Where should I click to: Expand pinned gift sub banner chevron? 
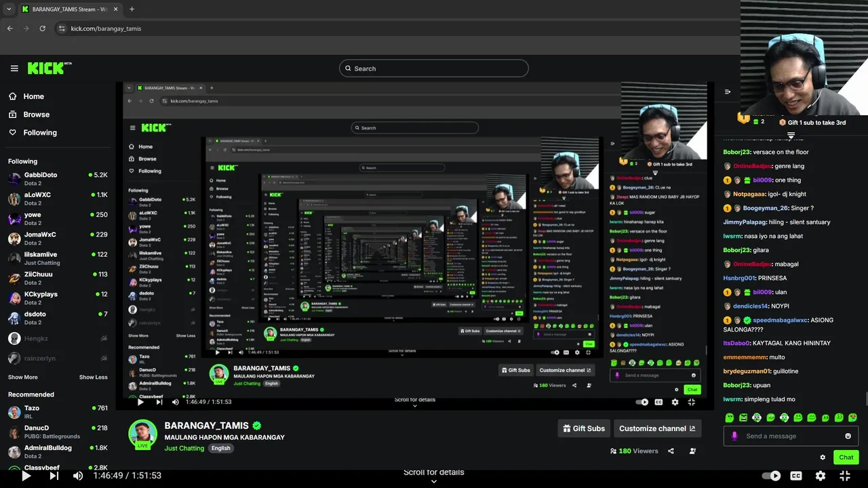[x=791, y=136]
